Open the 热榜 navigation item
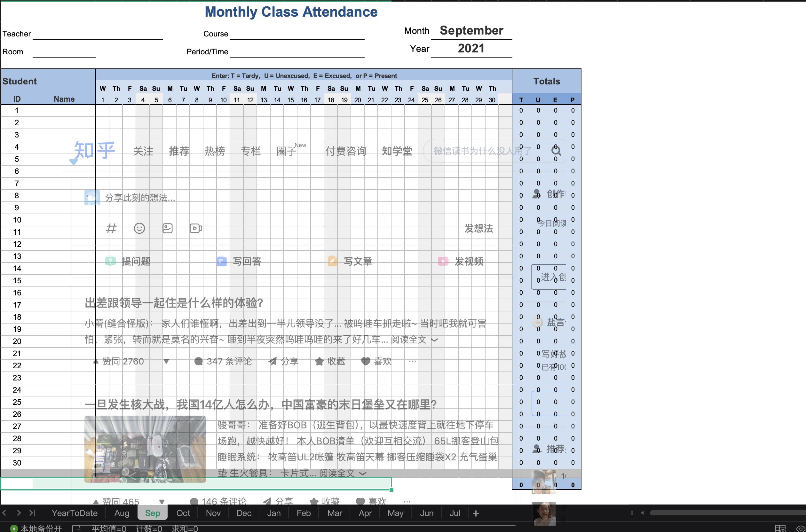806x532 pixels. [x=215, y=151]
